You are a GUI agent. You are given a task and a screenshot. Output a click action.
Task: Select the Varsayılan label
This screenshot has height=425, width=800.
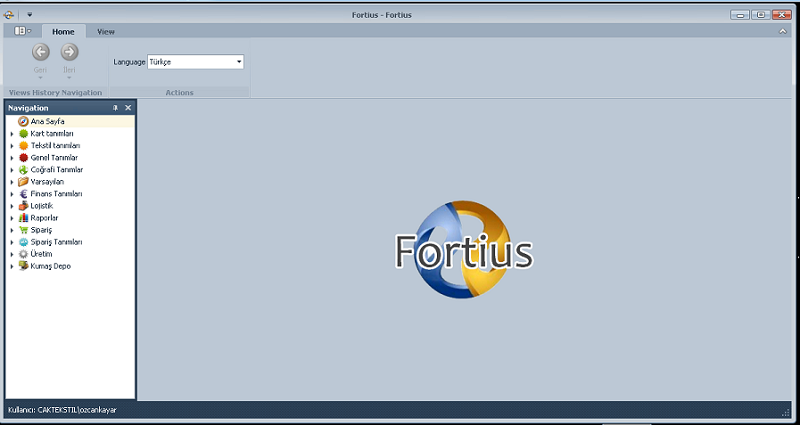47,182
